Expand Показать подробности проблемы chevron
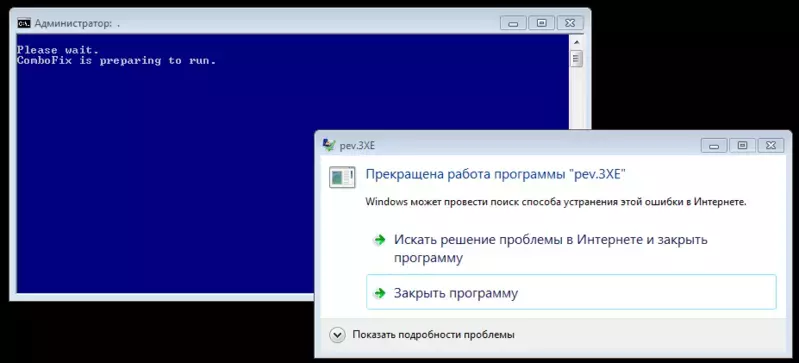The width and height of the screenshot is (799, 363). point(336,335)
